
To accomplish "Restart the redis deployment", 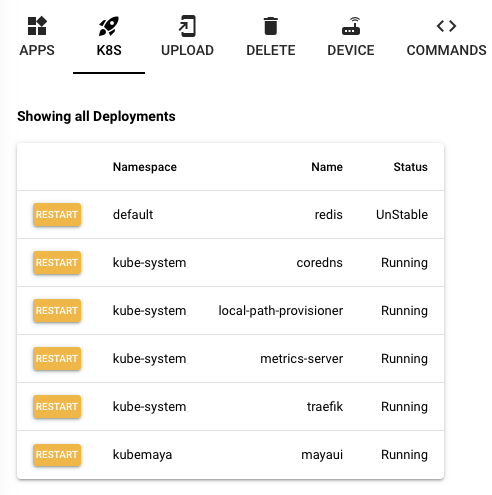I will click(x=57, y=215).
